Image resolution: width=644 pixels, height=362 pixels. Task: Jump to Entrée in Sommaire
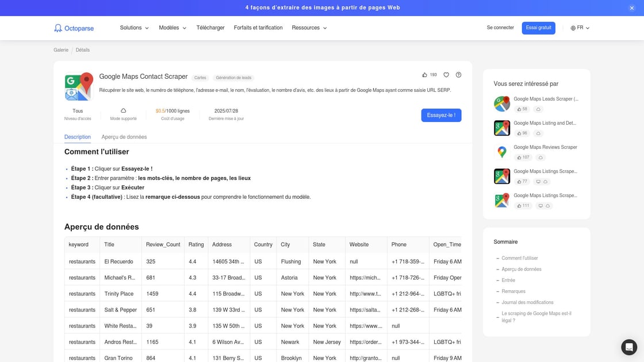point(508,280)
